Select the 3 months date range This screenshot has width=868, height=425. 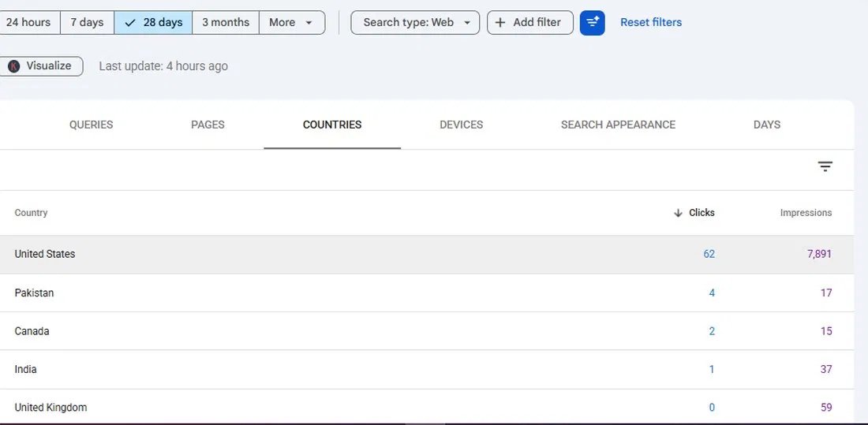click(226, 22)
